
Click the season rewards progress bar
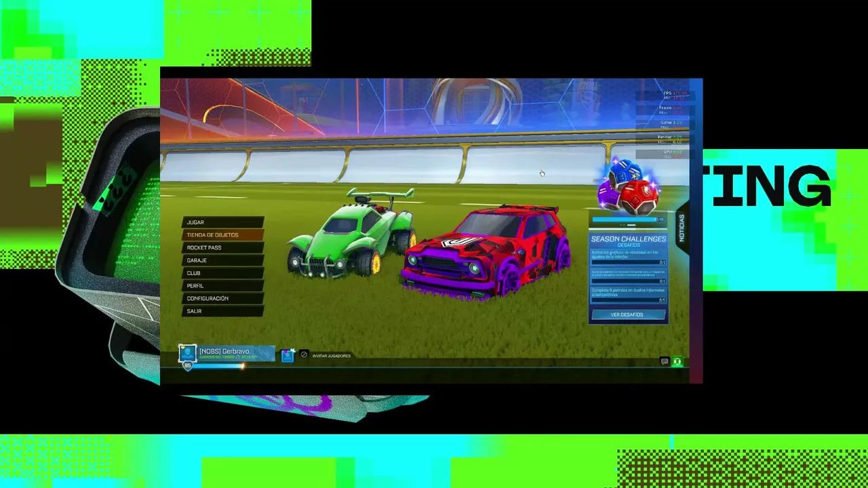coord(628,220)
